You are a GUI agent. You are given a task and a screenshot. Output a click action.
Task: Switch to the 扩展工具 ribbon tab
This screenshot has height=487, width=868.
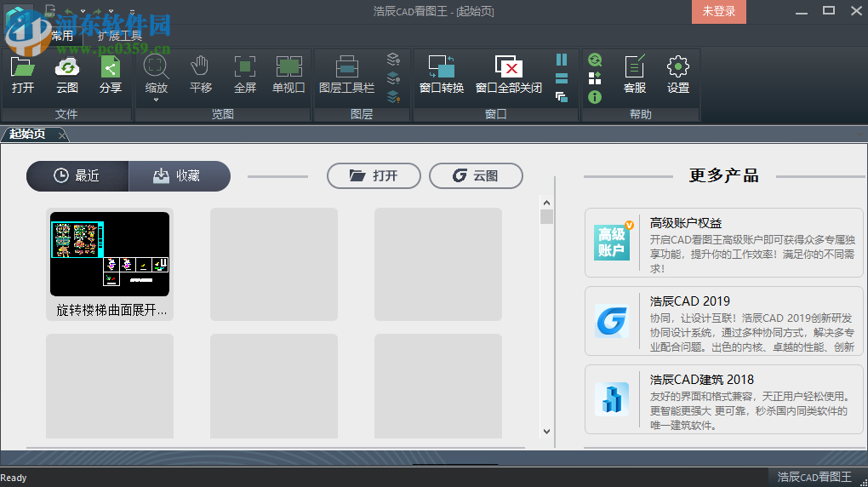[x=120, y=36]
